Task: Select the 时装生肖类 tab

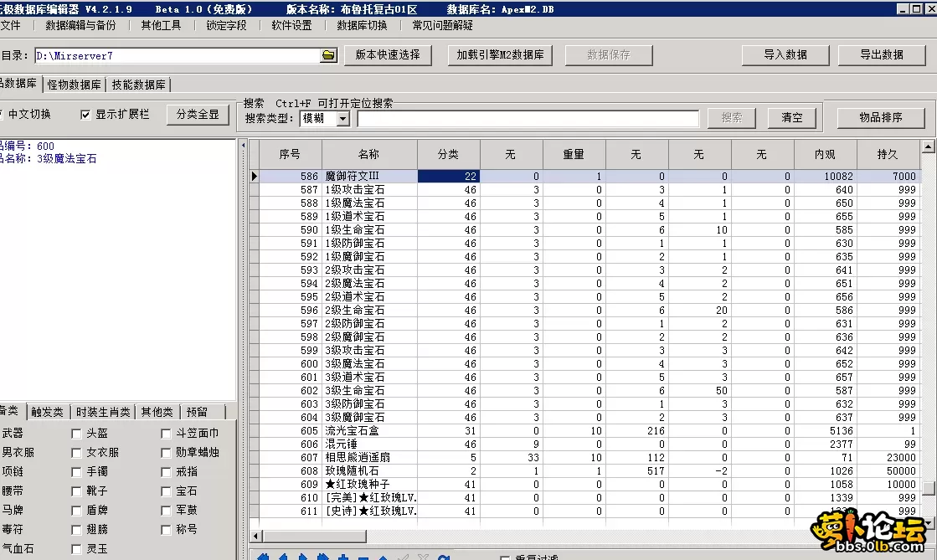Action: point(103,412)
